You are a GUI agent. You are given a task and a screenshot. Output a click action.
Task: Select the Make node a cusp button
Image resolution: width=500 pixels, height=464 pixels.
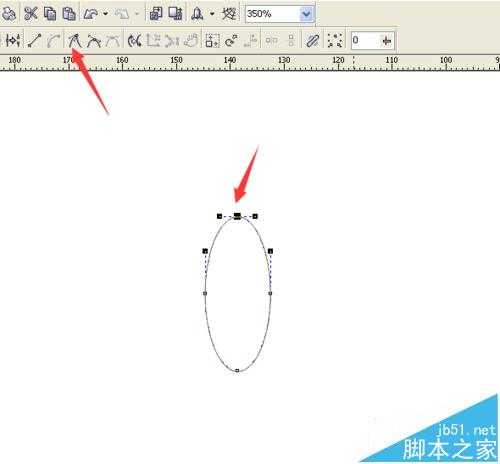pos(75,40)
